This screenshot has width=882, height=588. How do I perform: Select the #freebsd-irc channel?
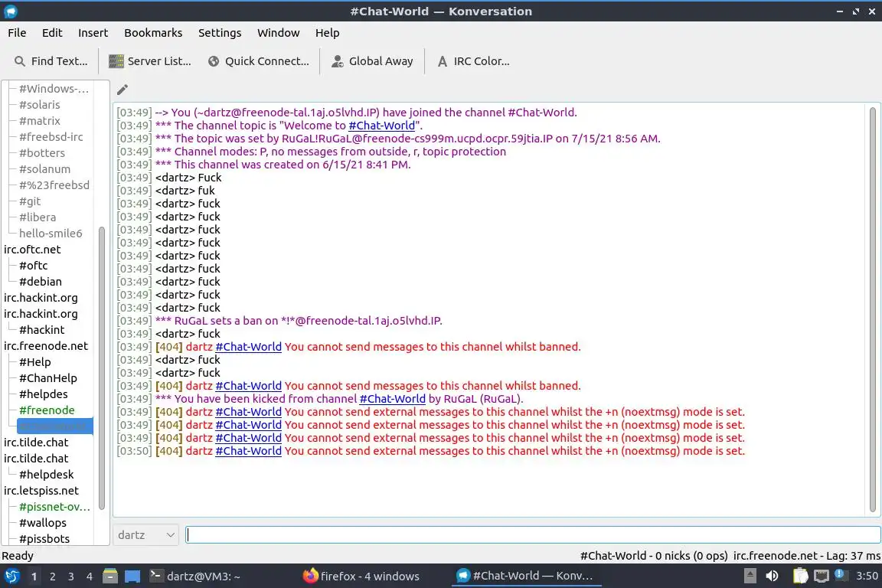click(x=51, y=137)
